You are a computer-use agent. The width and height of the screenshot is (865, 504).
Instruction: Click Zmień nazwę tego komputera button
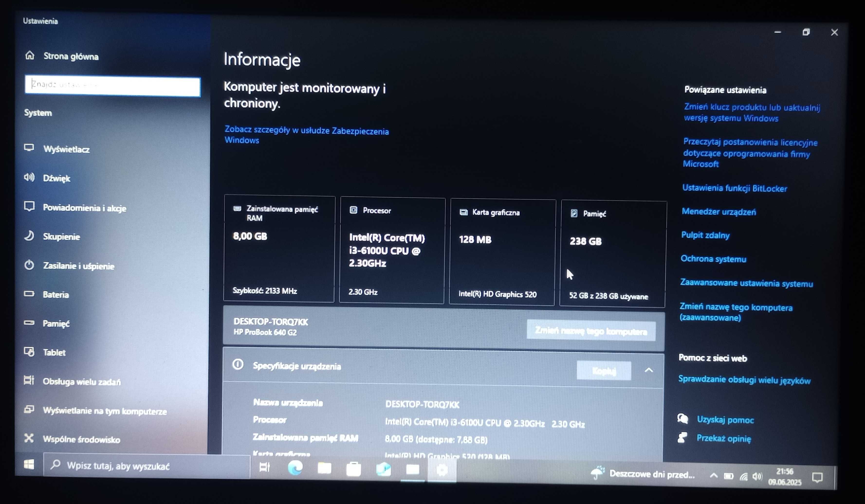(591, 331)
